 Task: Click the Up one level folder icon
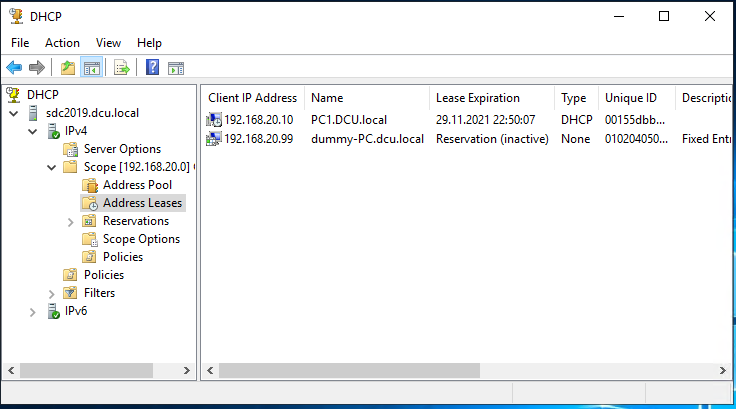[67, 68]
